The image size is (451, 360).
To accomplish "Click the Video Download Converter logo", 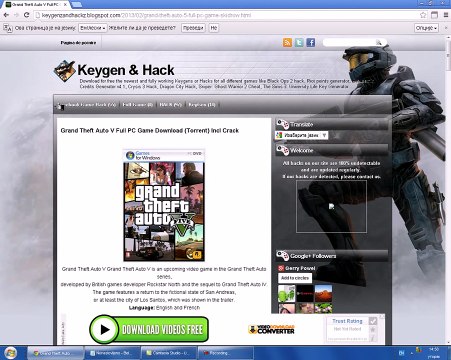I will click(272, 329).
